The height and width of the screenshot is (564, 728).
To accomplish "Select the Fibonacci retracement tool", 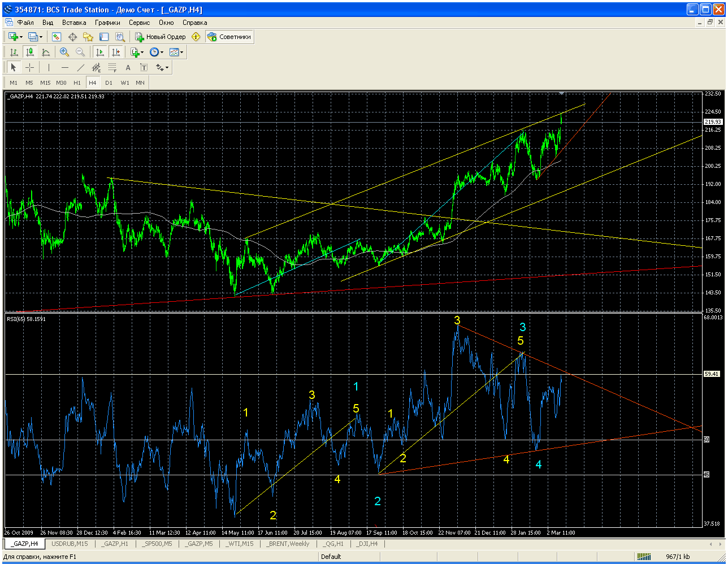I will 112,67.
